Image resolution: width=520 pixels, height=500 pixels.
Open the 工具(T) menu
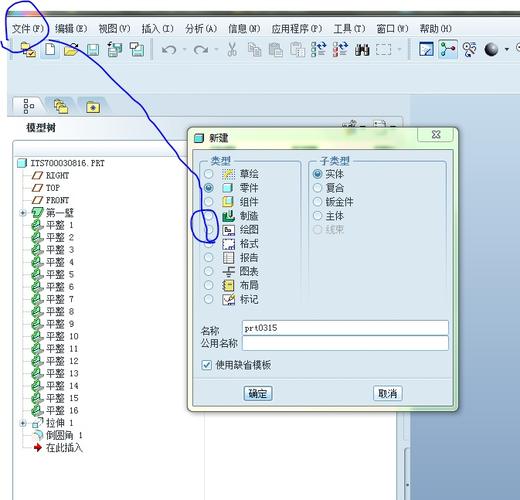(x=349, y=29)
